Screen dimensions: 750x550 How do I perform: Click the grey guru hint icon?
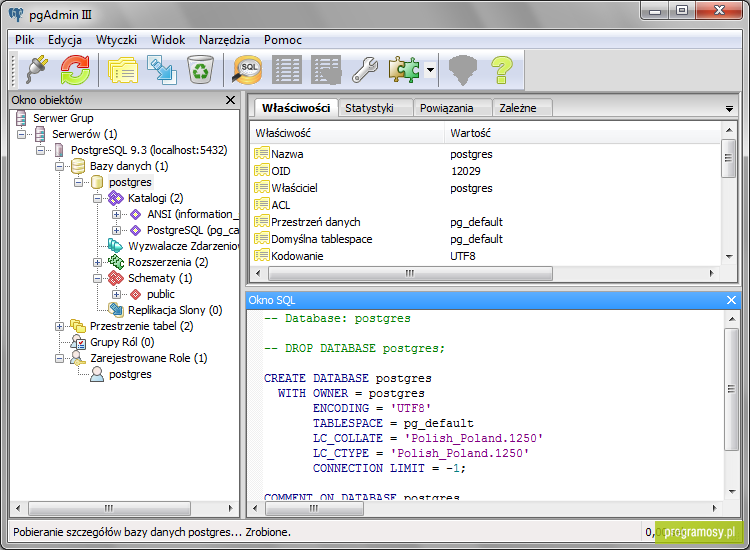point(463,70)
